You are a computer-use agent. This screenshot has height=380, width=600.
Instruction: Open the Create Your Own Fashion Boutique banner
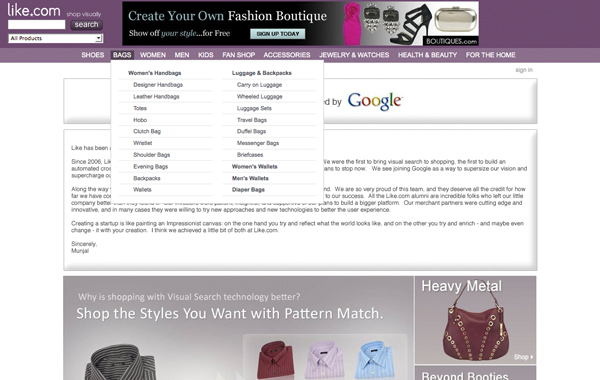(x=300, y=23)
